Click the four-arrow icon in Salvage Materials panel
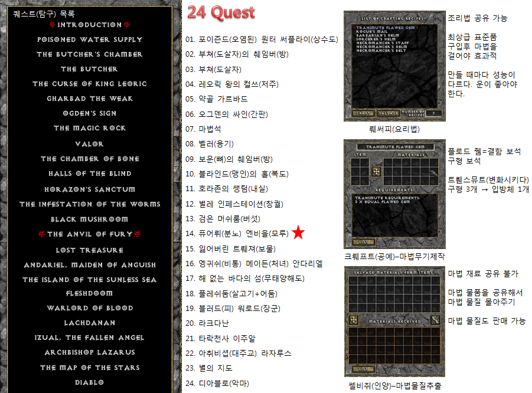This screenshot has width=532, height=393. coord(353,320)
